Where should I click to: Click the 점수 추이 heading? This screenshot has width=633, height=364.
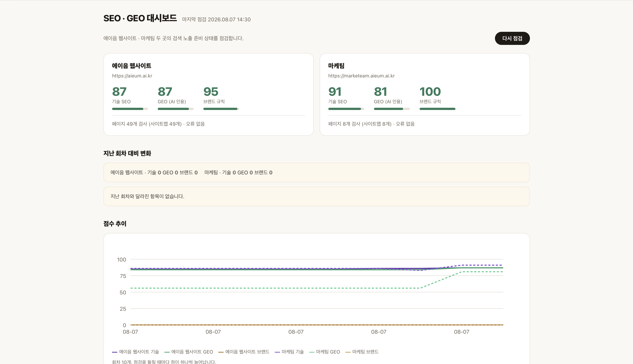coord(115,224)
